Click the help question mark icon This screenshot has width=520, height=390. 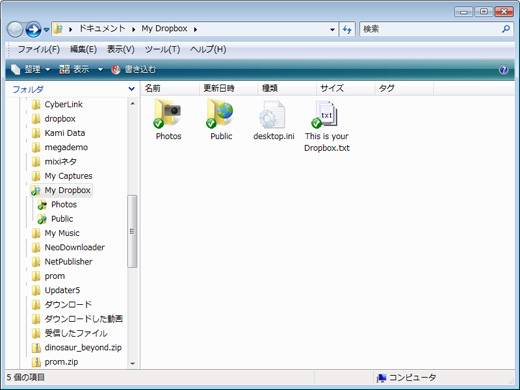click(504, 70)
